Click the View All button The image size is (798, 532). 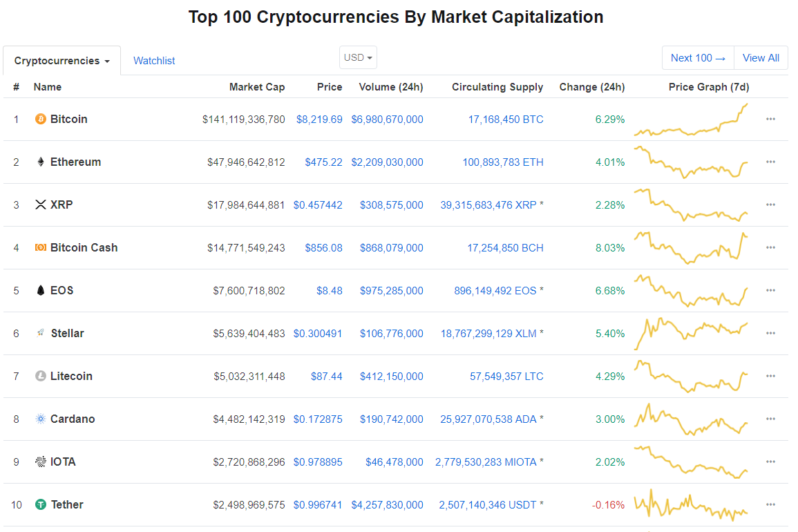tap(761, 58)
